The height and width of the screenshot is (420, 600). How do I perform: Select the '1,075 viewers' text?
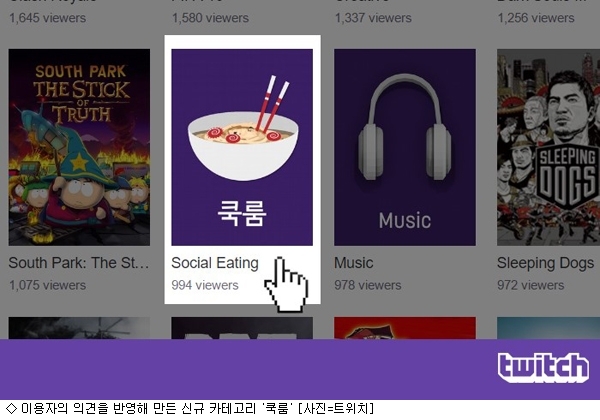click(47, 285)
